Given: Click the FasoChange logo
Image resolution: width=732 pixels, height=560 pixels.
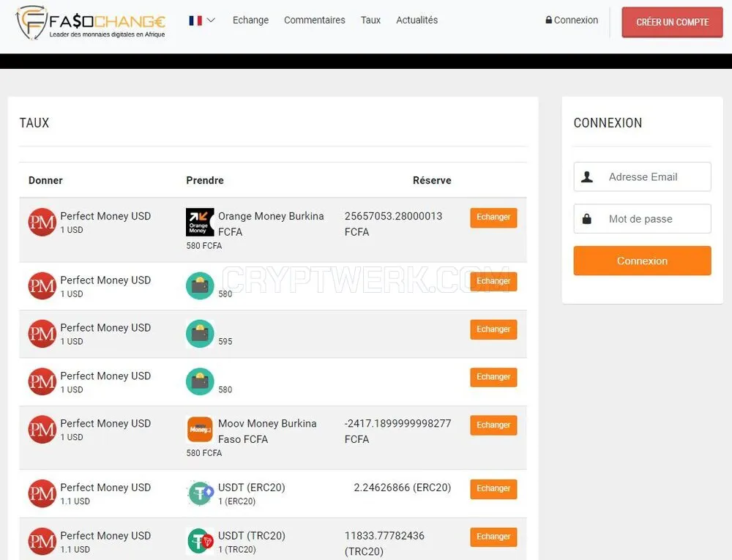Looking at the screenshot, I should coord(91,23).
